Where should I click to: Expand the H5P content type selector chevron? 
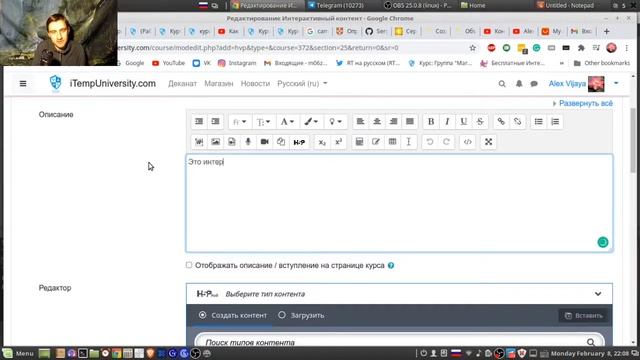[x=598, y=294]
